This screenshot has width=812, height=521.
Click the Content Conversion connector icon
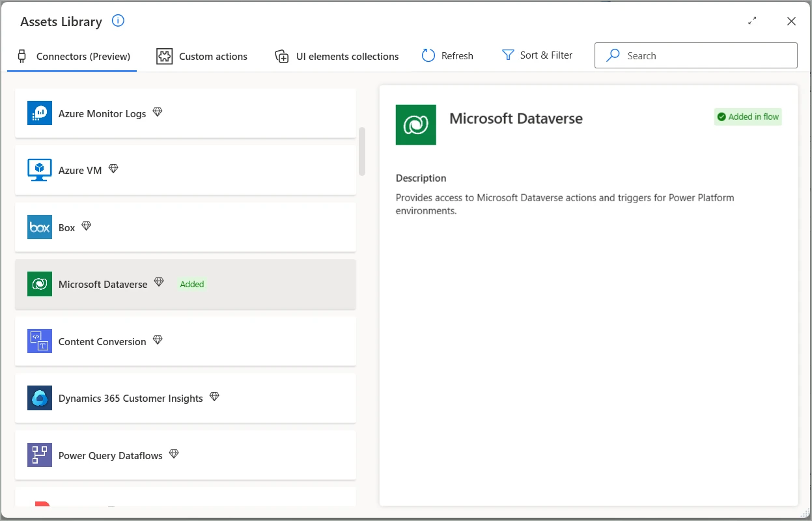[40, 341]
